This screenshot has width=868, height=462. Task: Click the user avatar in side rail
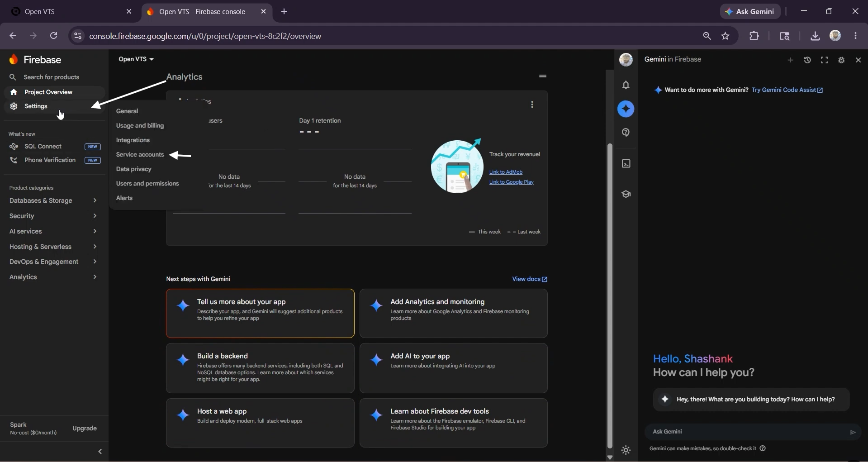[x=626, y=60]
